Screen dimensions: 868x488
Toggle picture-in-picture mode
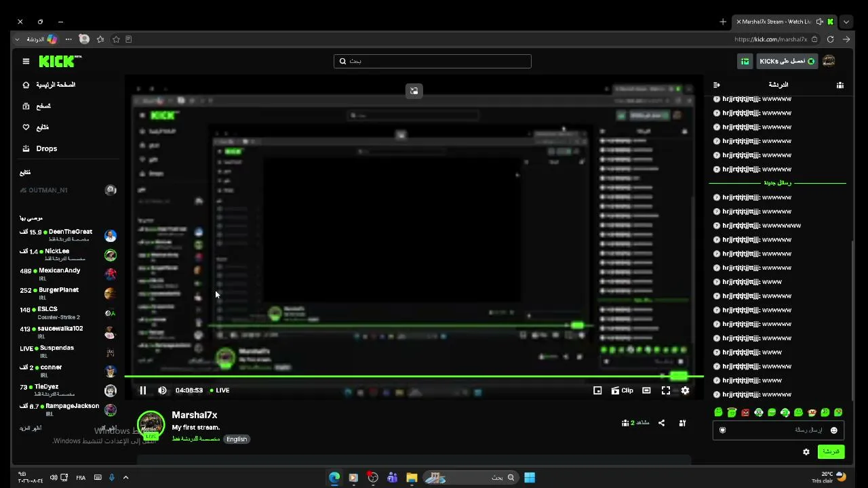click(597, 390)
